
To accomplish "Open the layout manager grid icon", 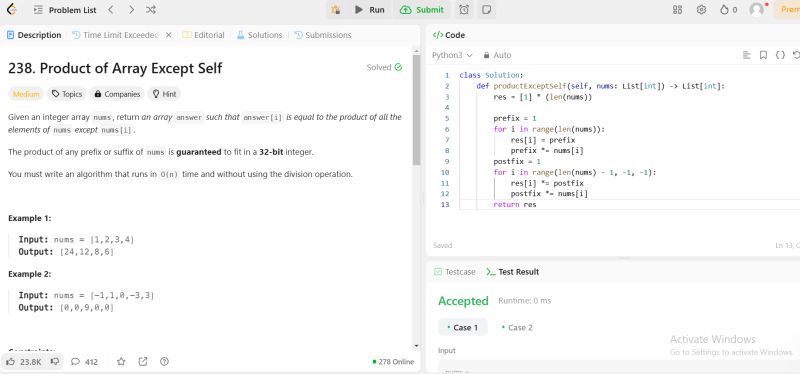I will pos(678,10).
